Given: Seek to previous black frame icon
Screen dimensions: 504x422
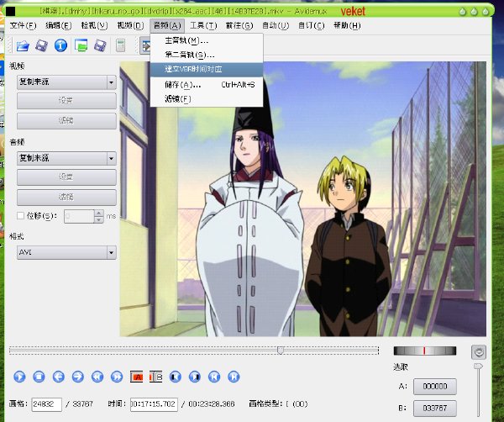Looking at the screenshot, I should click(x=176, y=377).
